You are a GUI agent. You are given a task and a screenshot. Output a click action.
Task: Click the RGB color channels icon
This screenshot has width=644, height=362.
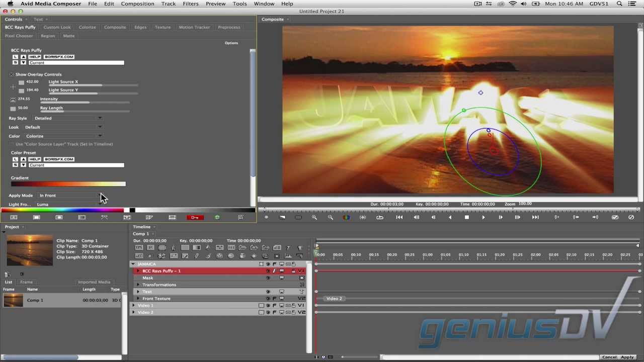346,217
